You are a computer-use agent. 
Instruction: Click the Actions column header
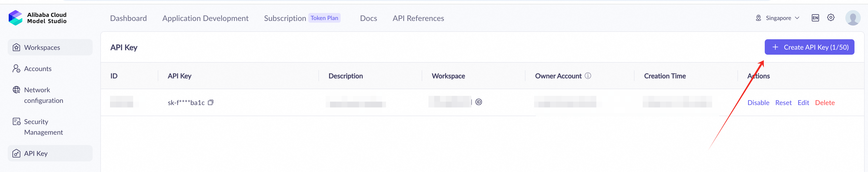tap(758, 76)
